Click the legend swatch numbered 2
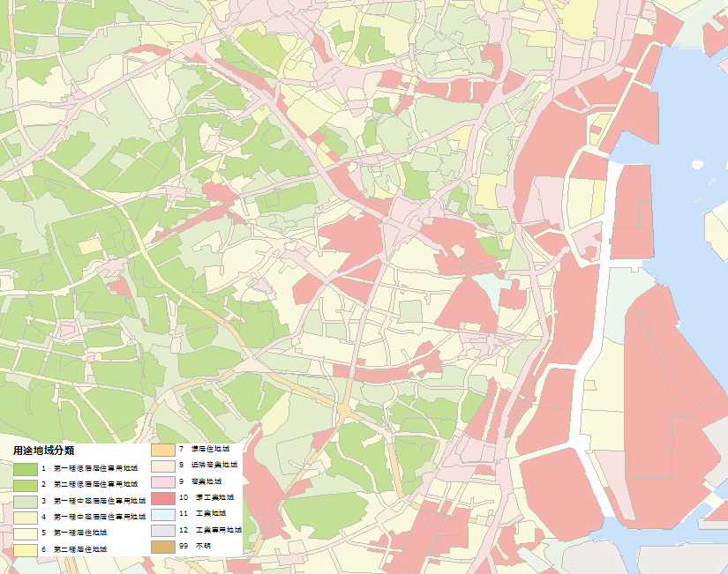The width and height of the screenshot is (728, 574). click(25, 485)
